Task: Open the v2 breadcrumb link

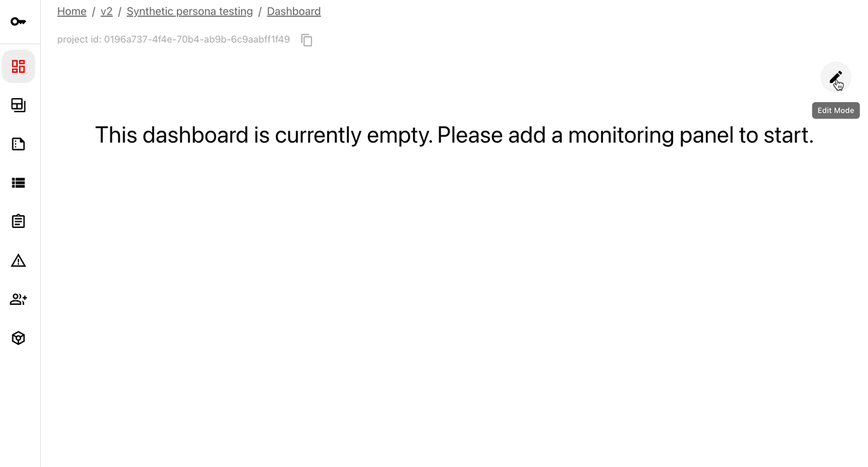Action: 106,11
